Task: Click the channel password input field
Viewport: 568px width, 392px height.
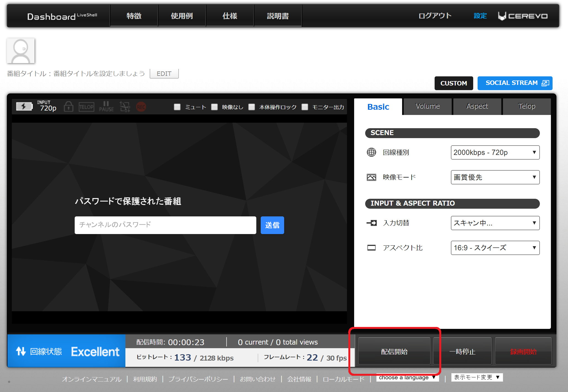Action: [x=165, y=225]
